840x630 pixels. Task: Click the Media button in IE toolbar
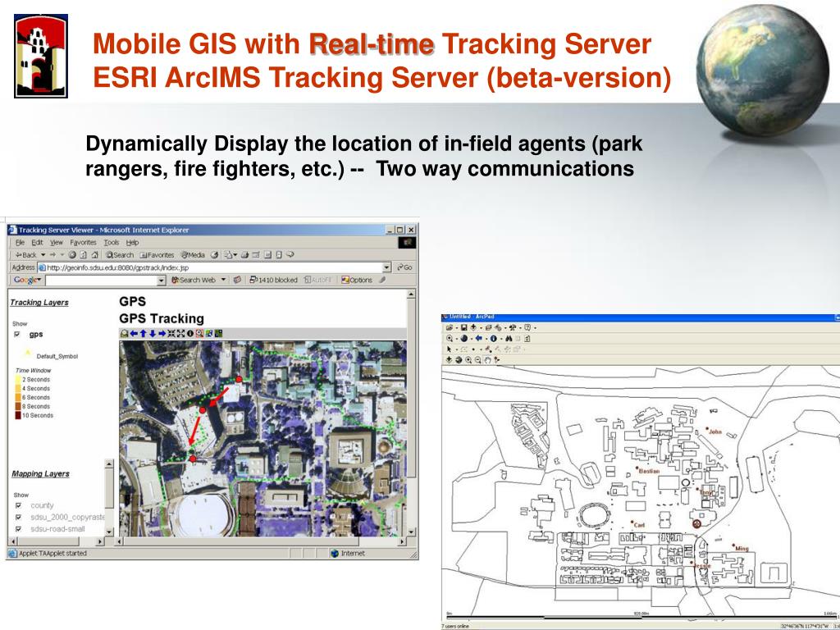[x=193, y=255]
